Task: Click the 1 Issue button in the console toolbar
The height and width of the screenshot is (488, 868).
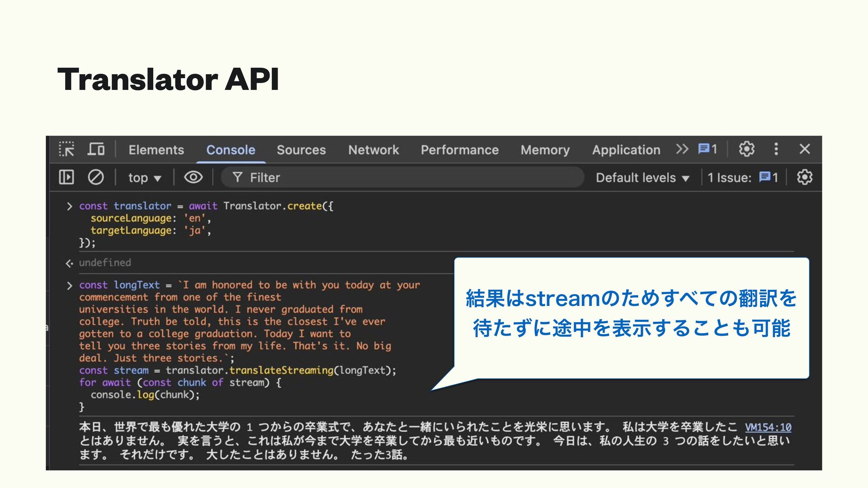Action: 742,178
